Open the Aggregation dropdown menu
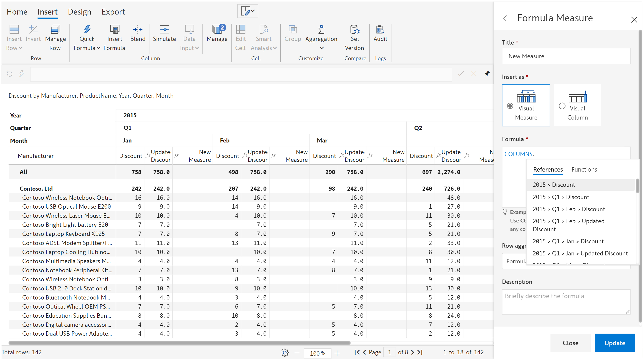 321,48
